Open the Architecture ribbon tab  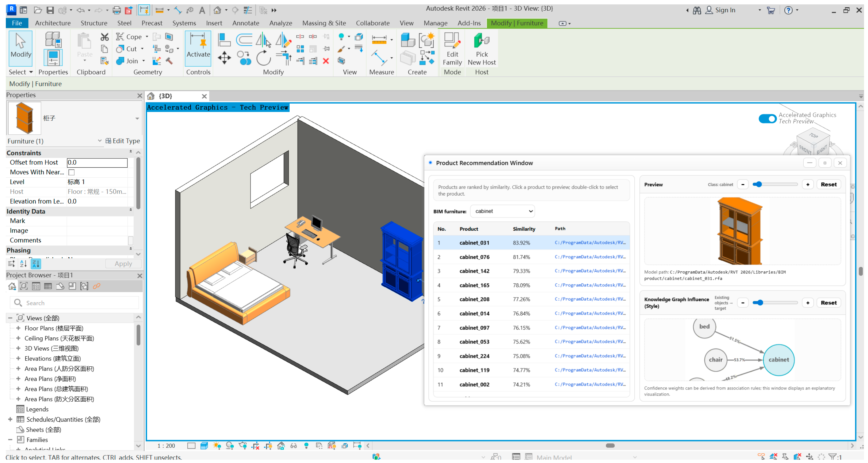[53, 23]
